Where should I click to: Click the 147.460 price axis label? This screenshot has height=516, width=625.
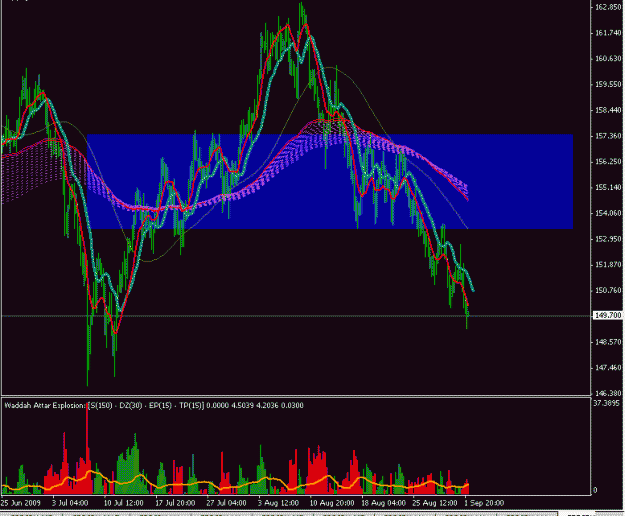[608, 368]
